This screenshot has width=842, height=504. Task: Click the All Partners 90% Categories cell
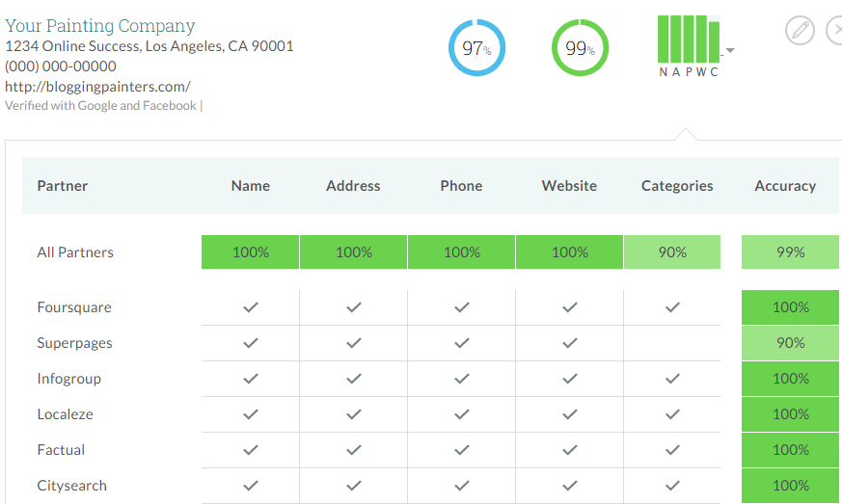pyautogui.click(x=672, y=252)
